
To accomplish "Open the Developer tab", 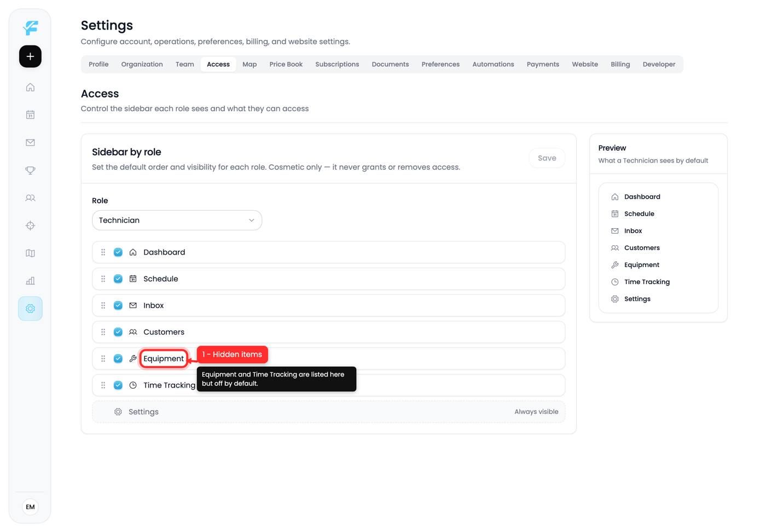I will [659, 64].
